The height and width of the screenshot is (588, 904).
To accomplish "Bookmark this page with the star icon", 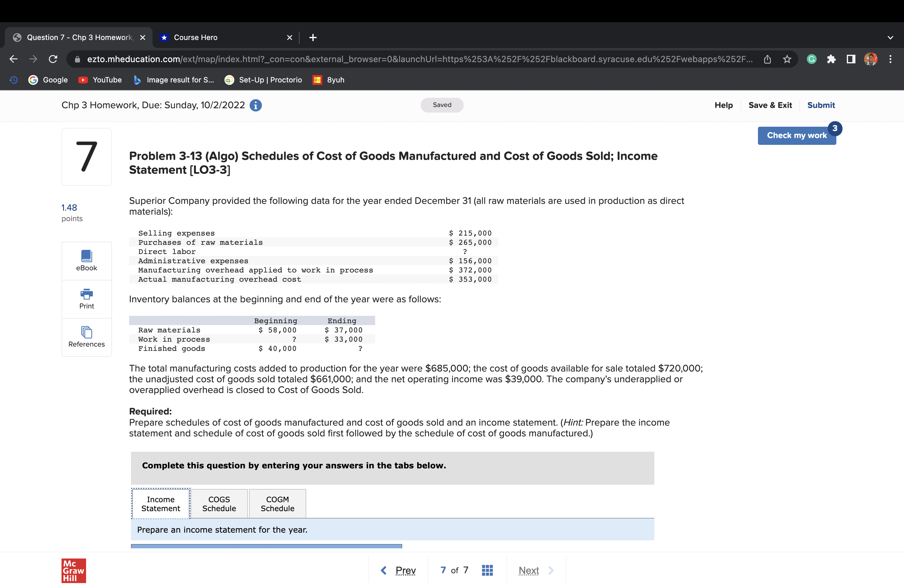I will [x=787, y=59].
